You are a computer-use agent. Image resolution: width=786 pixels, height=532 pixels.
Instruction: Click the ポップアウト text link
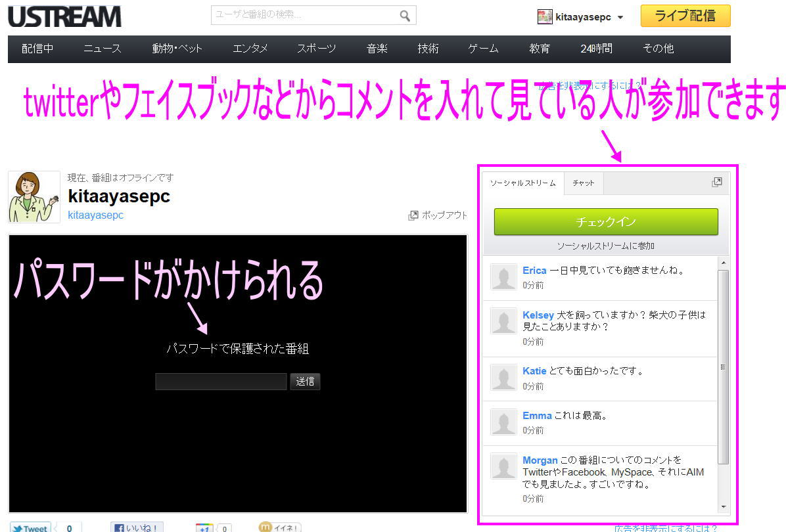444,215
